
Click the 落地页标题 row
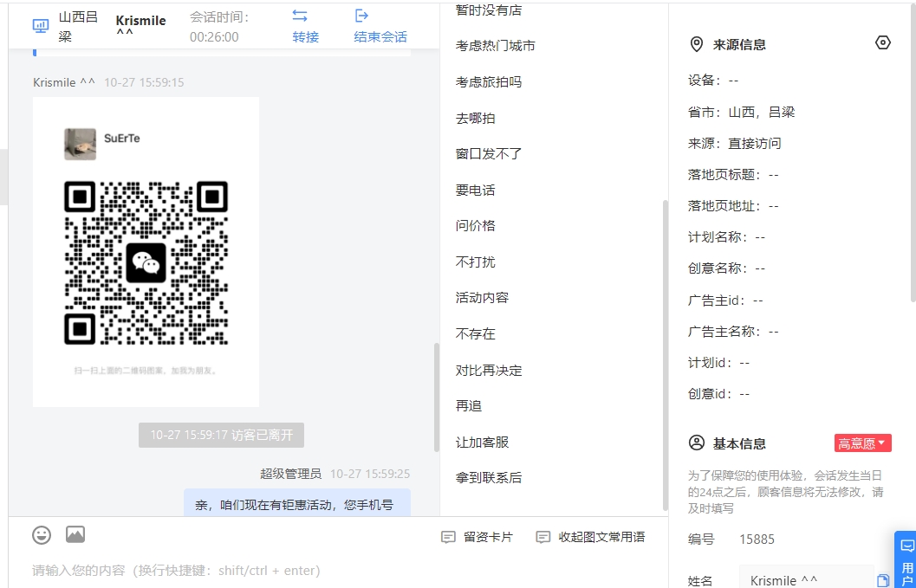(x=733, y=175)
